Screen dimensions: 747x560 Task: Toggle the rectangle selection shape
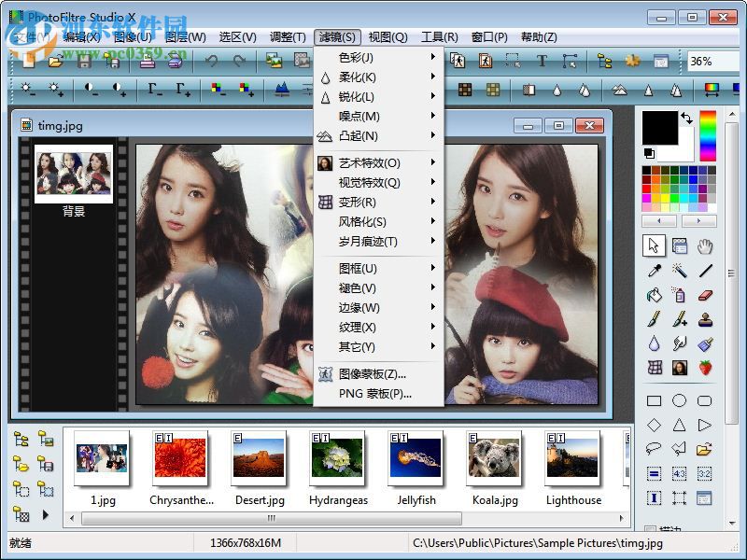pos(654,399)
